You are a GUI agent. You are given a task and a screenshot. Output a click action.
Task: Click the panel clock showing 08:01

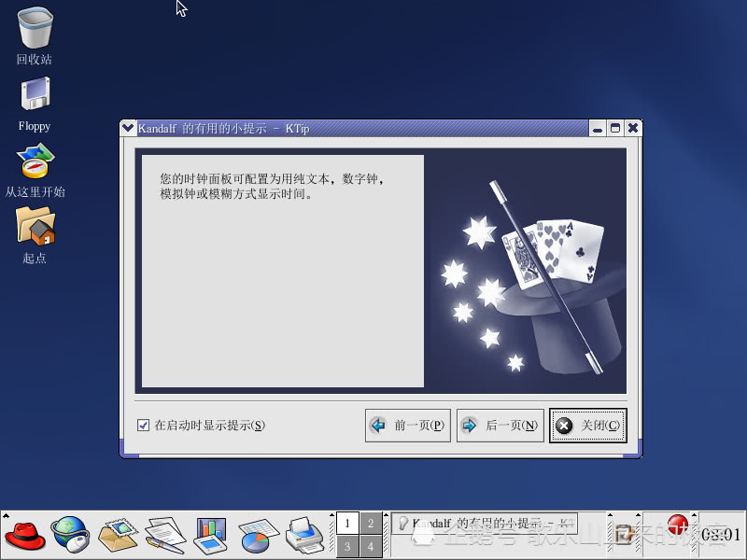click(720, 535)
